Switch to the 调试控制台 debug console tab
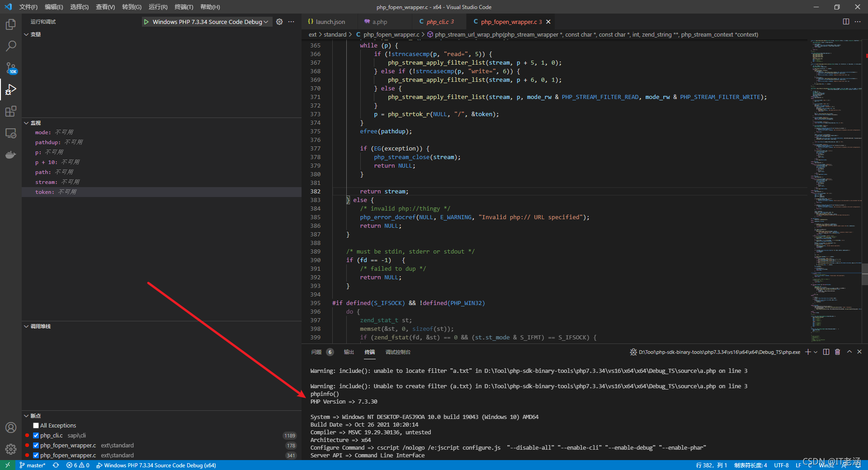 pyautogui.click(x=398, y=352)
